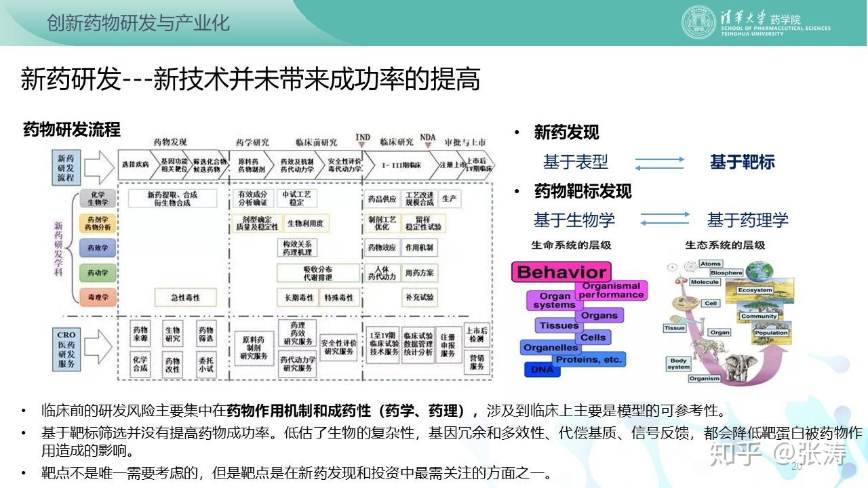Click the Proteins, etc. block

589,360
